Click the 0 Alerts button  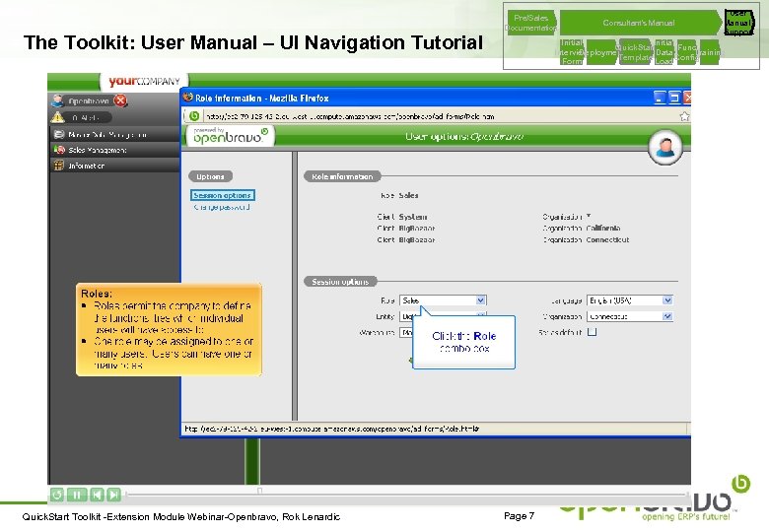[x=89, y=117]
